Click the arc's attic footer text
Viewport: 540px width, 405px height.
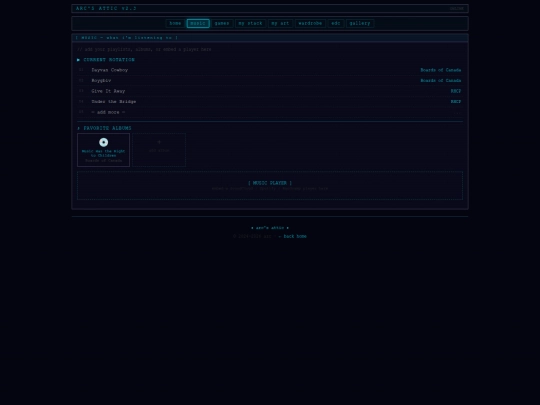[x=270, y=228]
